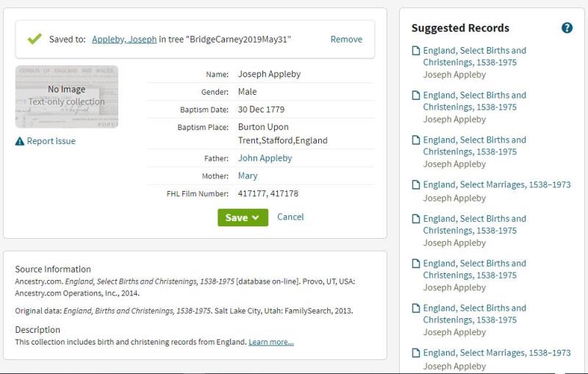Click the Gender value Male

pyautogui.click(x=247, y=92)
